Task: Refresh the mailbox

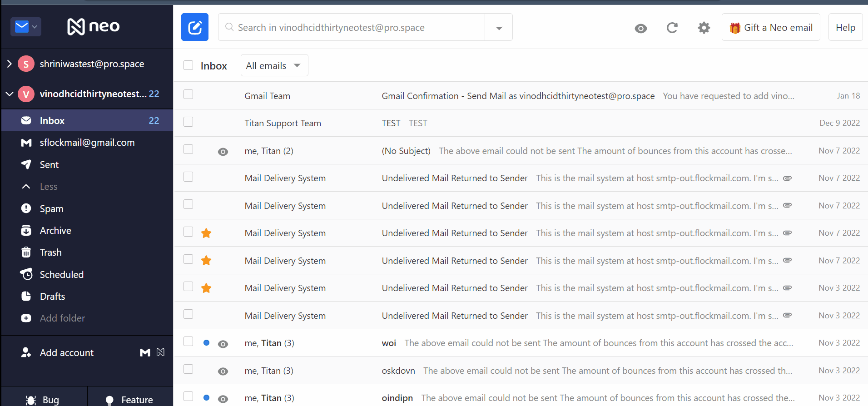Action: tap(672, 28)
